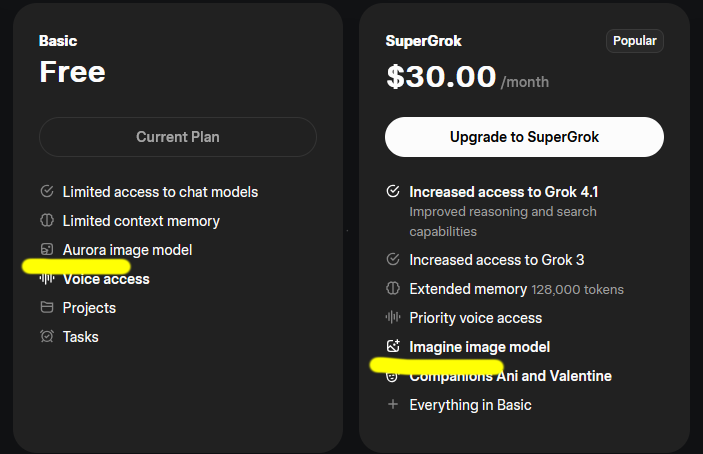Click the brain icon beside Limited context memory

click(x=46, y=220)
